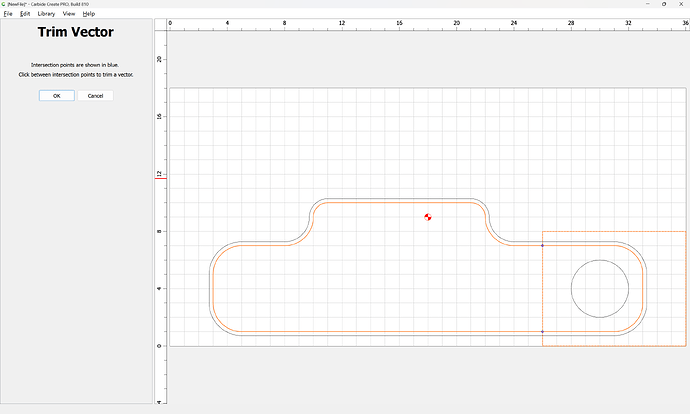Cancel the Trim Vector operation
This screenshot has width=690, height=414.
(x=95, y=95)
